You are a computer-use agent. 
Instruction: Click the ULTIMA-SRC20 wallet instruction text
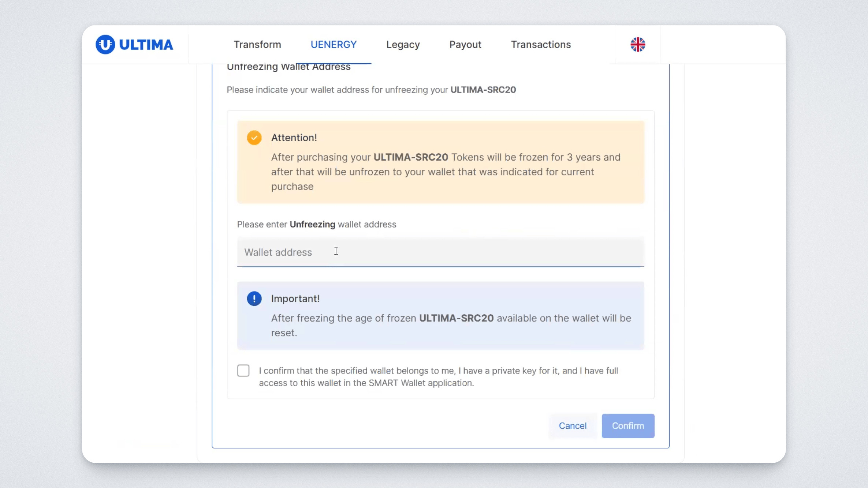371,90
